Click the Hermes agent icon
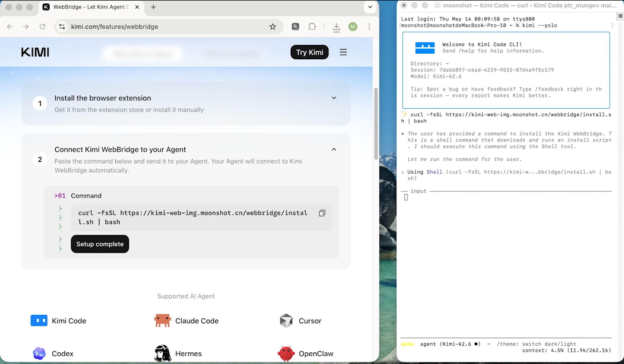 [163, 353]
